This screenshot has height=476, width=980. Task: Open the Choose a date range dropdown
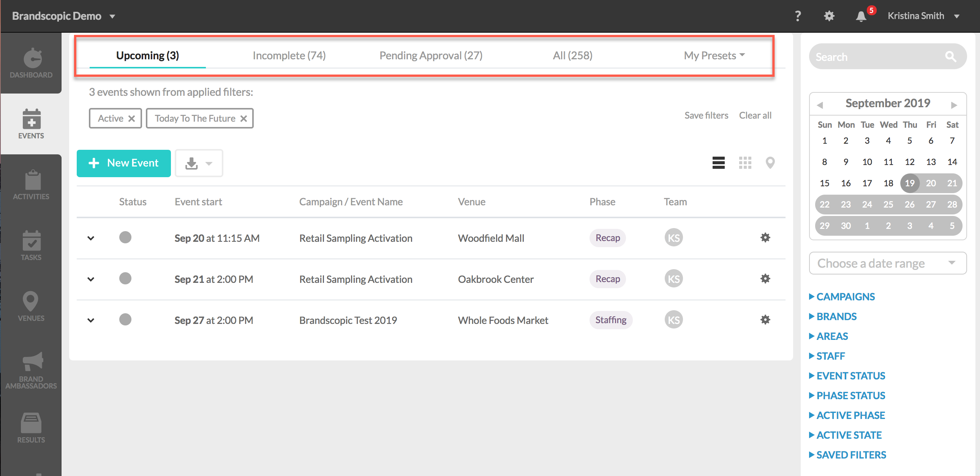click(x=888, y=263)
